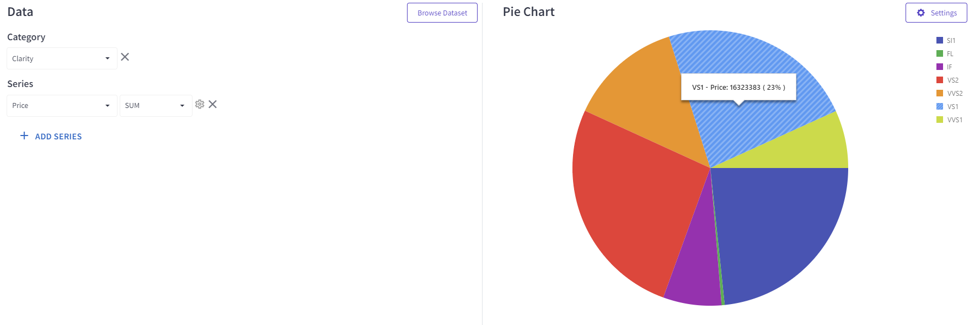980x325 pixels.
Task: Click the ADD SERIES link
Action: [x=58, y=137]
